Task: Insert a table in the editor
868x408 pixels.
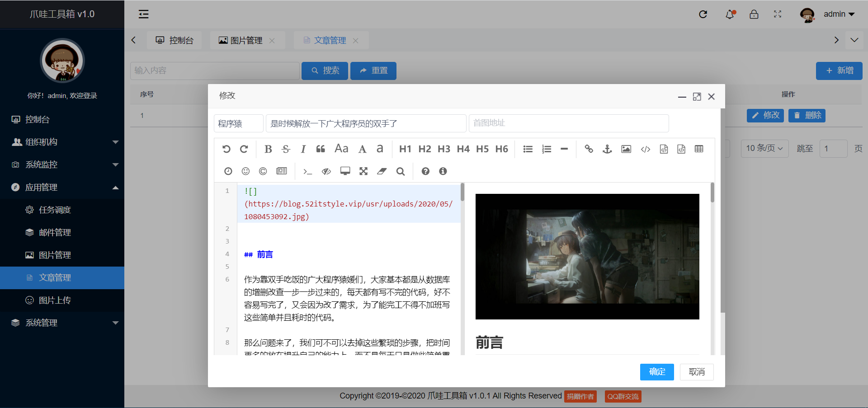Action: 699,149
